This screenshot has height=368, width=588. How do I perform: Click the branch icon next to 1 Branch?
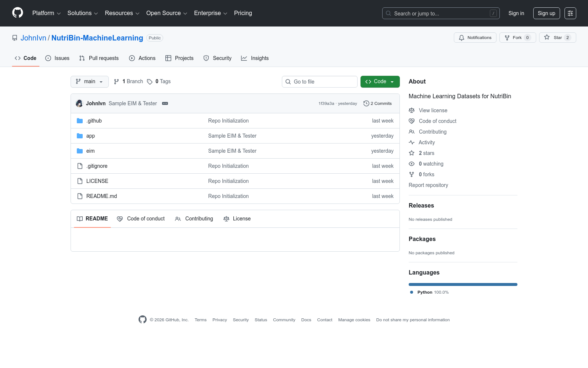(116, 82)
